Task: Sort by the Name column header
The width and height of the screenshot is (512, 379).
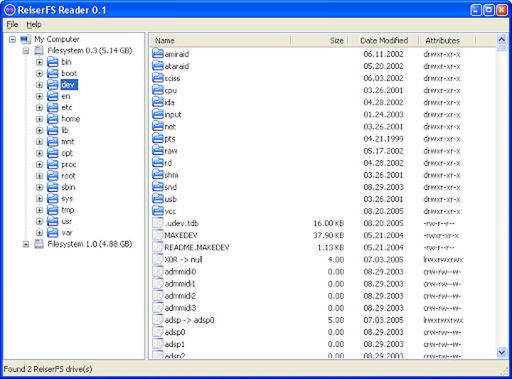Action: 220,40
